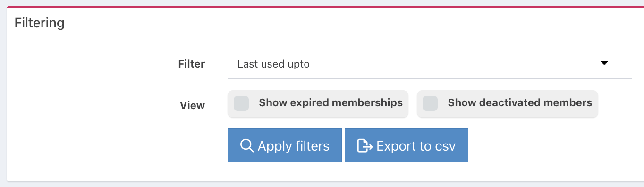
Task: Enable showing expired memberships in View
Action: tap(318, 103)
